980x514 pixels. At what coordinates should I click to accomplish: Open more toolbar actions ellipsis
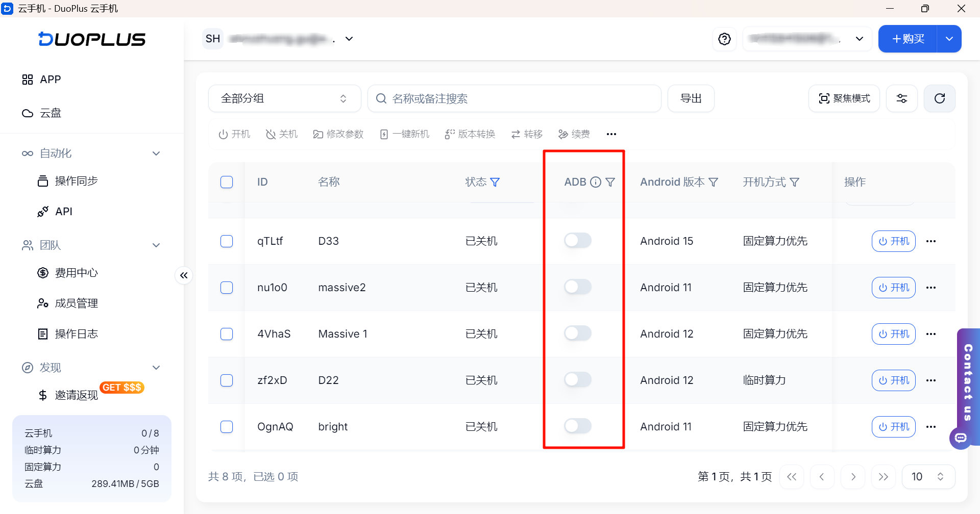[611, 134]
